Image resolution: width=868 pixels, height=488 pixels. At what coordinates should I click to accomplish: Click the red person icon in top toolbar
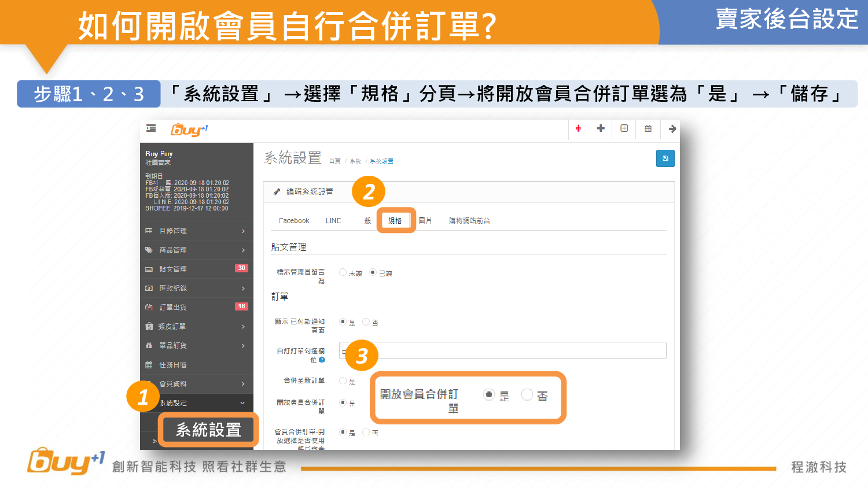578,128
